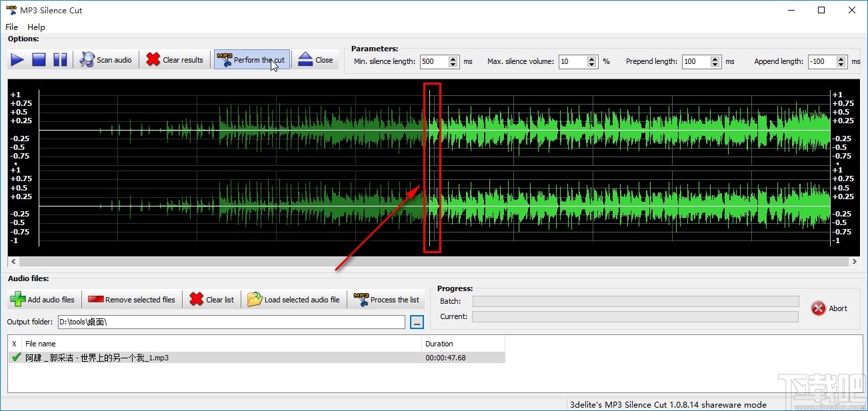Decrease Min. silence length value
Image resolution: width=868 pixels, height=411 pixels.
point(453,65)
